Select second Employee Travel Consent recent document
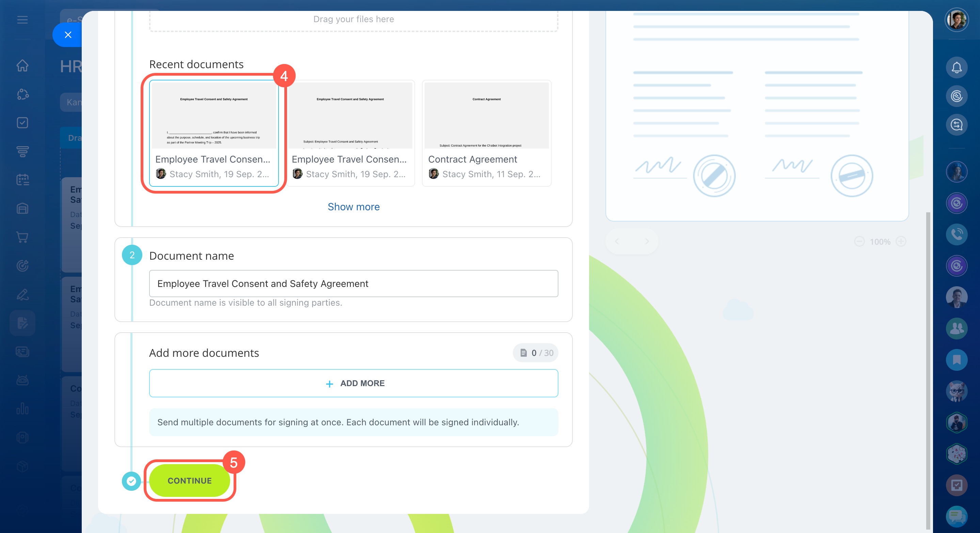This screenshot has width=980, height=533. pos(350,133)
